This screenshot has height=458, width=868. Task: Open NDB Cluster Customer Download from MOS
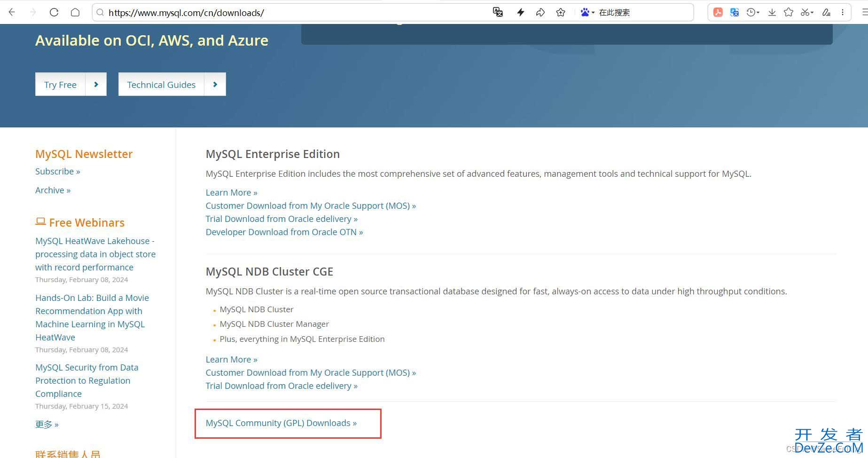[x=311, y=372]
